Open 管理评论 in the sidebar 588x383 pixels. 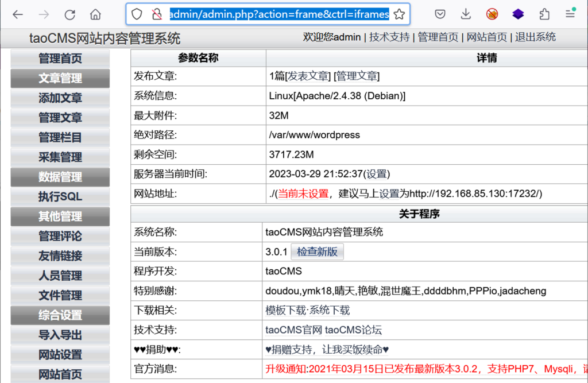pyautogui.click(x=60, y=237)
